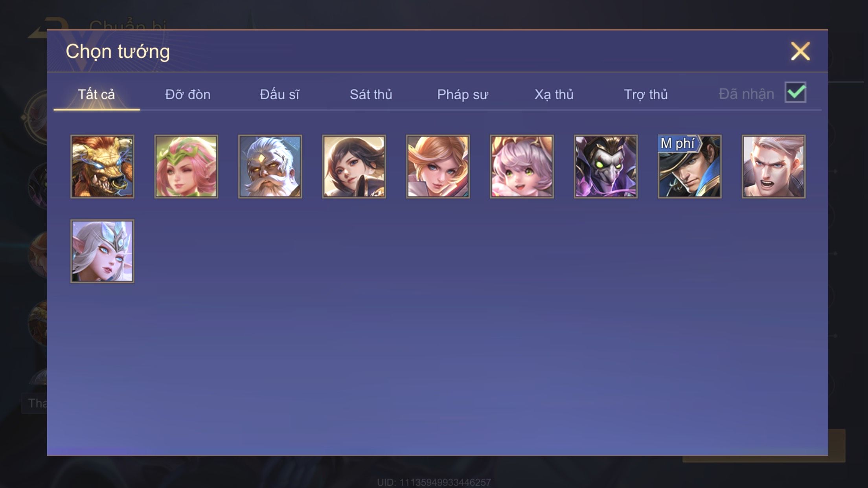
Task: Show the Sát thủ hero list
Action: (371, 94)
